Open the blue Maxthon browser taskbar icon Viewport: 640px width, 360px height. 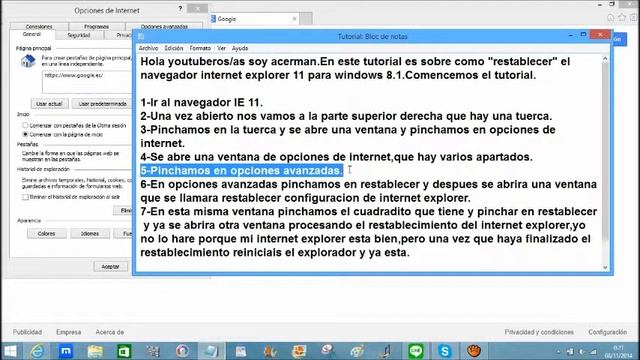[66, 351]
